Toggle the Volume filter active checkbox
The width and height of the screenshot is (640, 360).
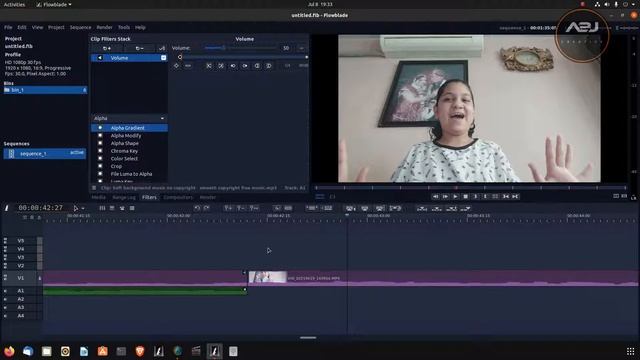pos(163,58)
